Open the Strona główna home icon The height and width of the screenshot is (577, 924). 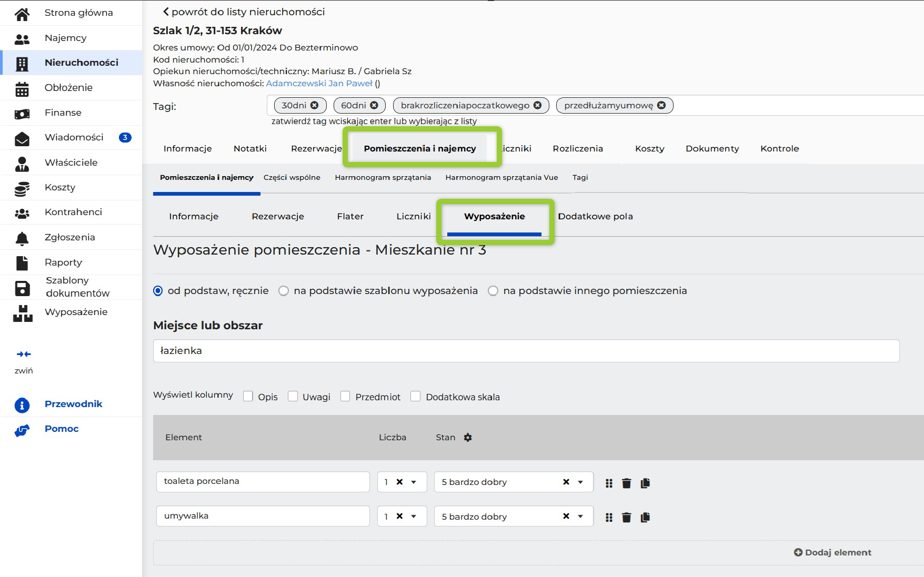(x=22, y=14)
